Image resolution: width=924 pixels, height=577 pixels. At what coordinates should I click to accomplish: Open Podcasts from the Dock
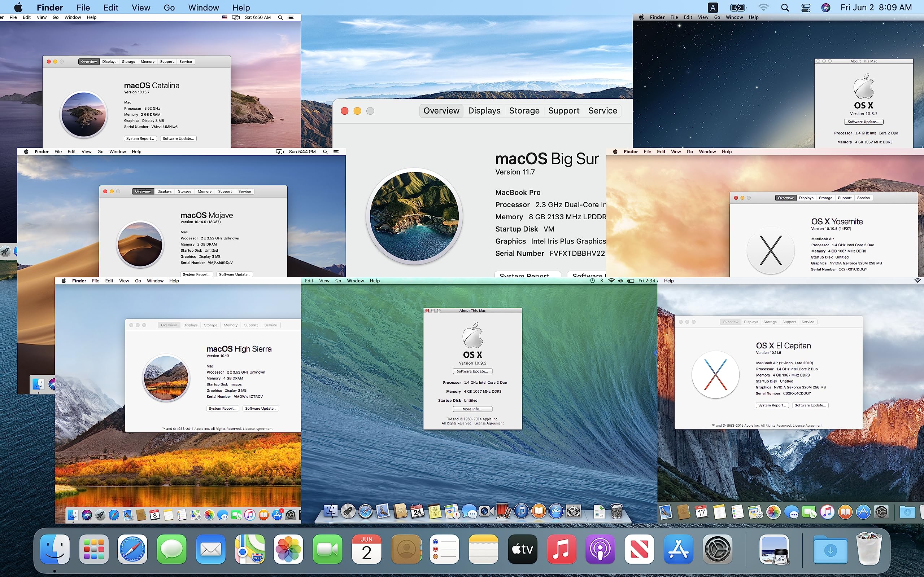601,550
